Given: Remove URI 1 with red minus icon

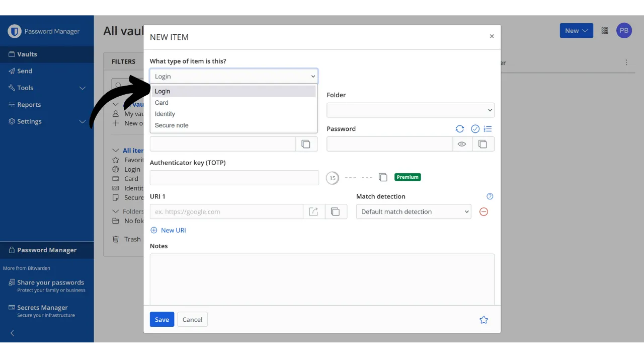Looking at the screenshot, I should point(484,212).
